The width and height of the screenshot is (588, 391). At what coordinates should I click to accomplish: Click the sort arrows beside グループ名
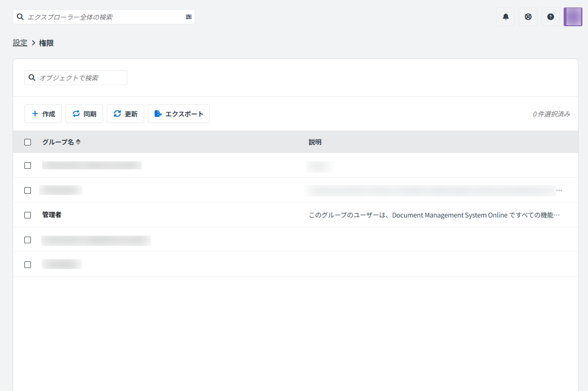pos(78,142)
